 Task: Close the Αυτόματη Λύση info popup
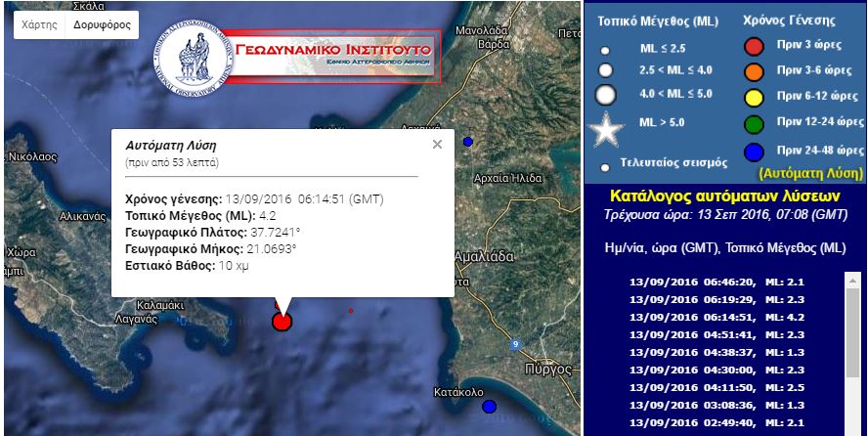(437, 145)
